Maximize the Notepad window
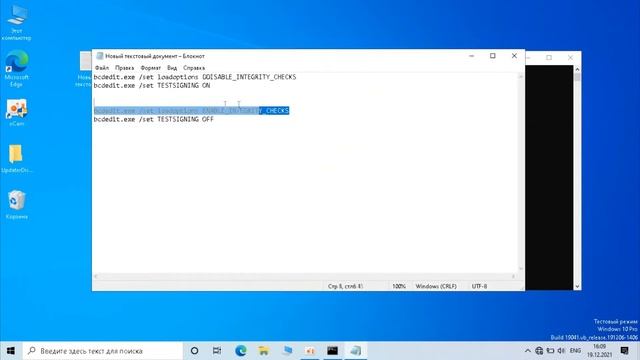The height and width of the screenshot is (360, 640). 493,56
